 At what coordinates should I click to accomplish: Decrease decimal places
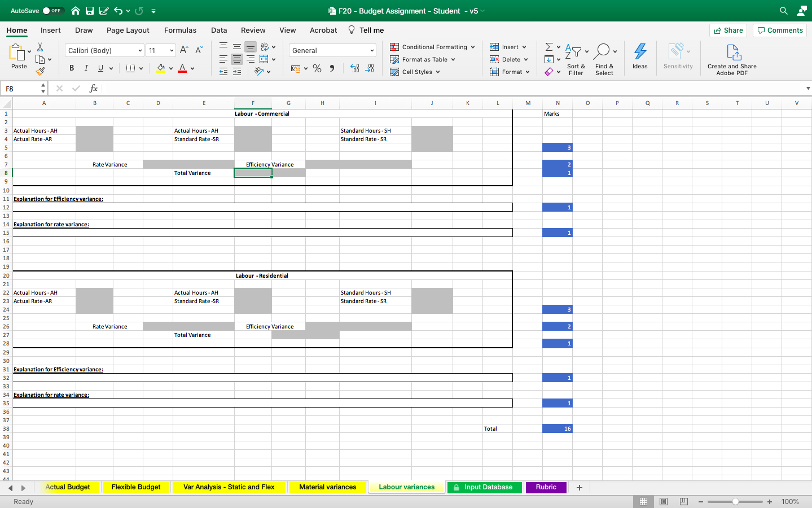click(370, 68)
